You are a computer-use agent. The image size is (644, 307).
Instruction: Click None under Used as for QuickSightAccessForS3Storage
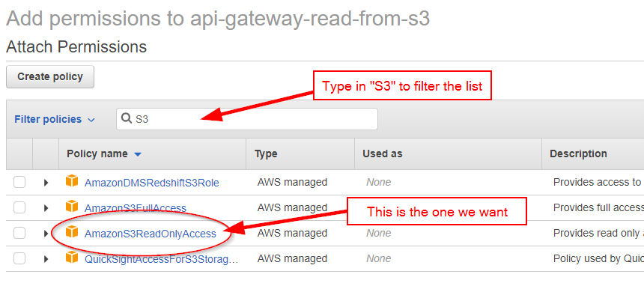[379, 258]
